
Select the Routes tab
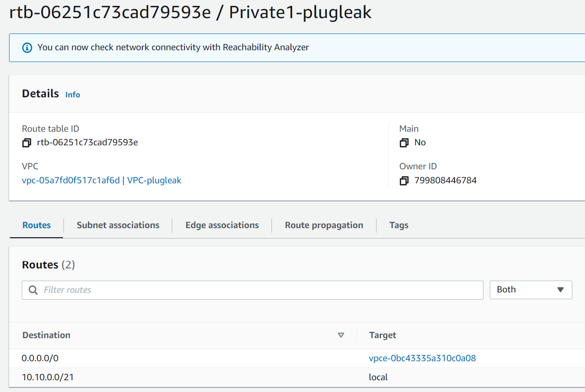tap(37, 225)
